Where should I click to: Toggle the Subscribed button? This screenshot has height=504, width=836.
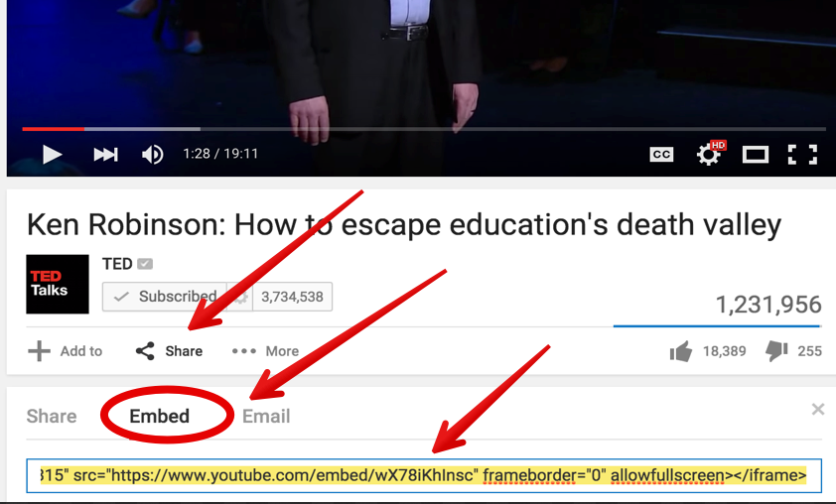[165, 297]
